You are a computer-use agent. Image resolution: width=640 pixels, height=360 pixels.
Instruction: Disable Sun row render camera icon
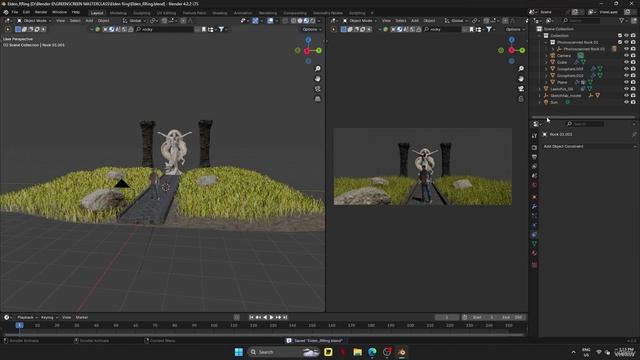click(x=633, y=102)
